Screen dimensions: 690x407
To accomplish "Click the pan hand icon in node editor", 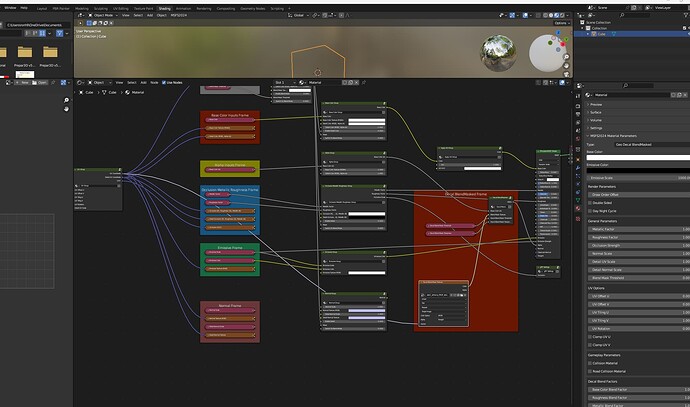I will coord(66,109).
